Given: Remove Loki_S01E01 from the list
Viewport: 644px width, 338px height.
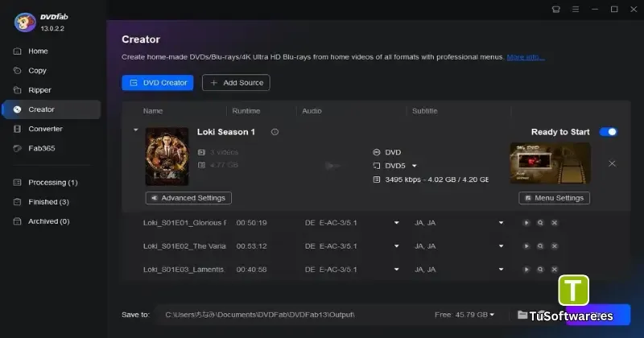Looking at the screenshot, I should (x=554, y=223).
